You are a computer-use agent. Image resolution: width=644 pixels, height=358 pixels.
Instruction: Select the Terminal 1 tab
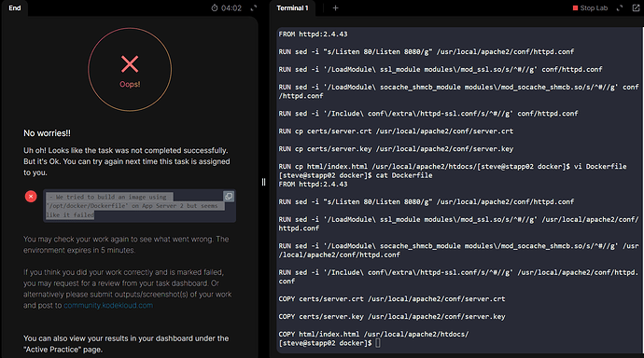point(292,7)
